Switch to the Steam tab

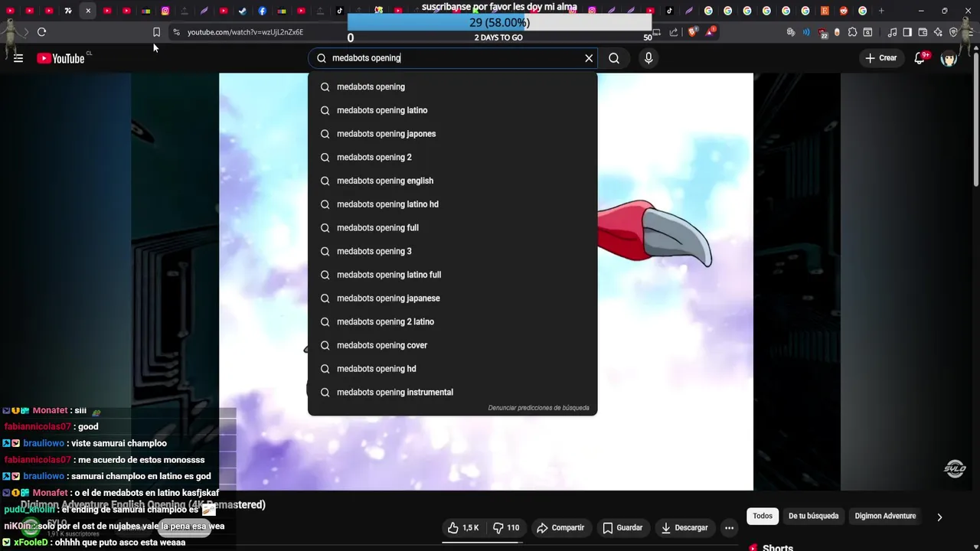coord(243,11)
